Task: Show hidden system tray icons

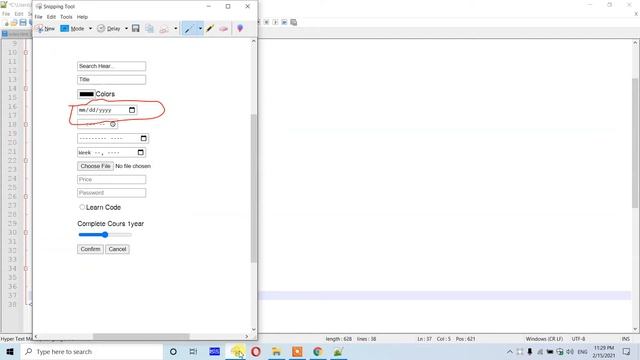Action: 510,351
